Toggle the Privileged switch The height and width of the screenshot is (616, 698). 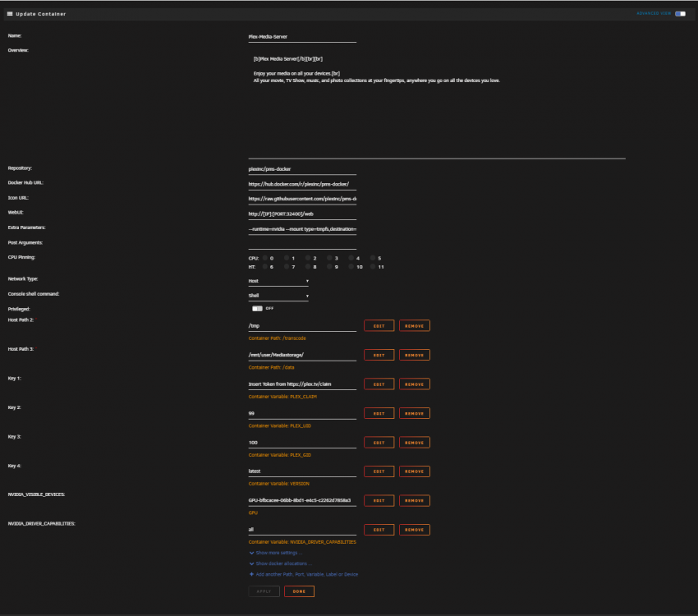(257, 309)
